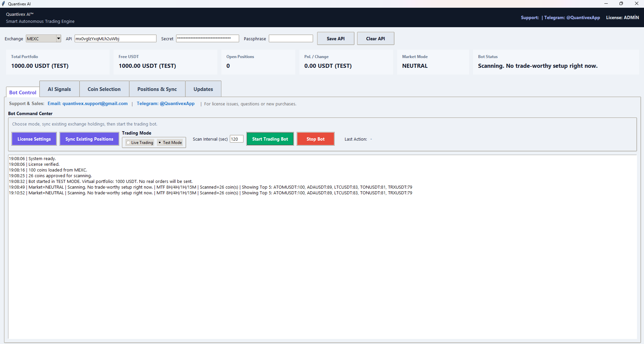Focus the Passphrase input field
Image resolution: width=644 pixels, height=344 pixels.
[291, 39]
